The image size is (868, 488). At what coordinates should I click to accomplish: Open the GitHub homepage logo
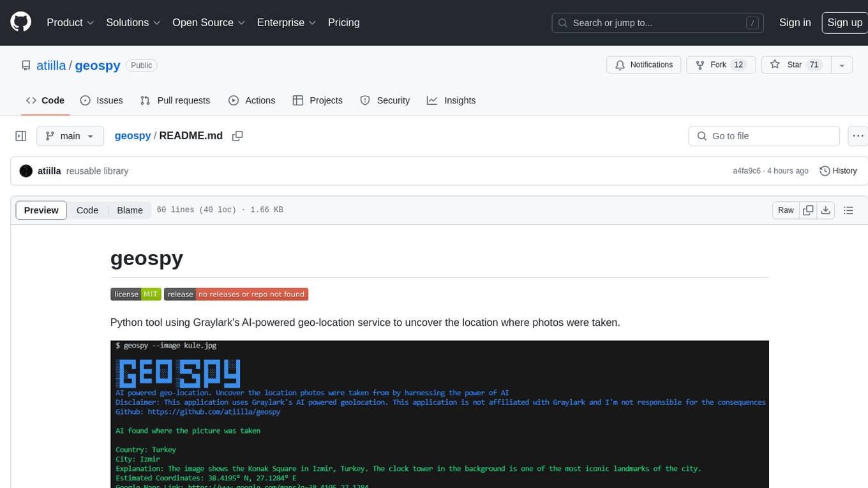pyautogui.click(x=20, y=22)
